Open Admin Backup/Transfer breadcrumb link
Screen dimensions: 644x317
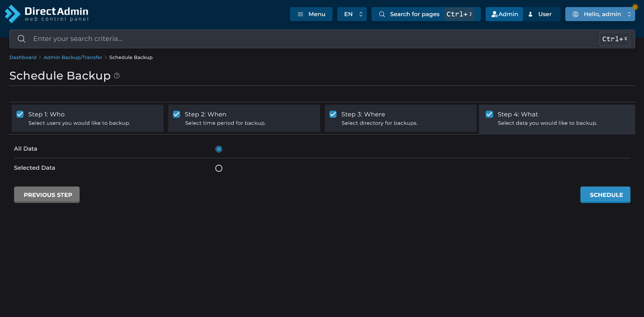[73, 57]
